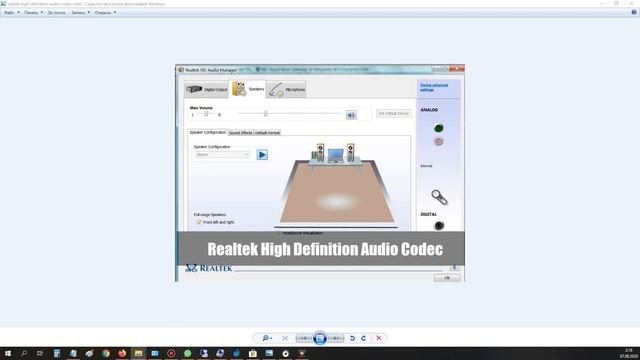Screen dimensions: 640x360
Task: Click the green analog jack icon
Action: coord(439,128)
